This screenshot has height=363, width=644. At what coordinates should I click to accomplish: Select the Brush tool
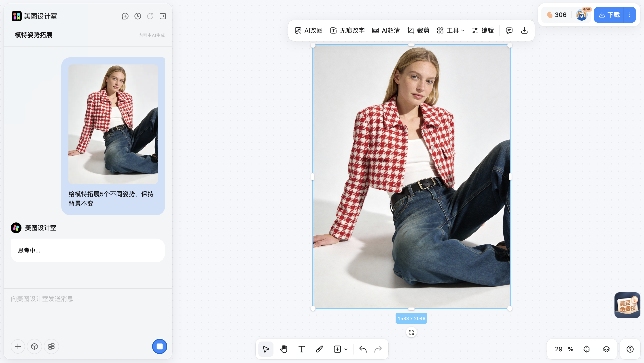[319, 349]
